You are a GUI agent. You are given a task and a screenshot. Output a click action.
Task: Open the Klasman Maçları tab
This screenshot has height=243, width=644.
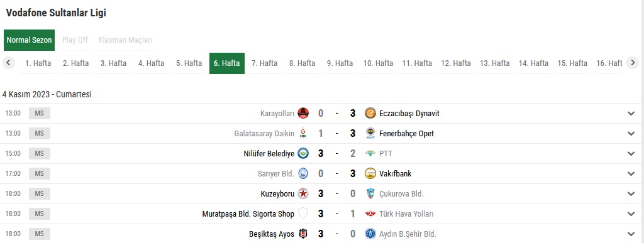[x=125, y=40]
